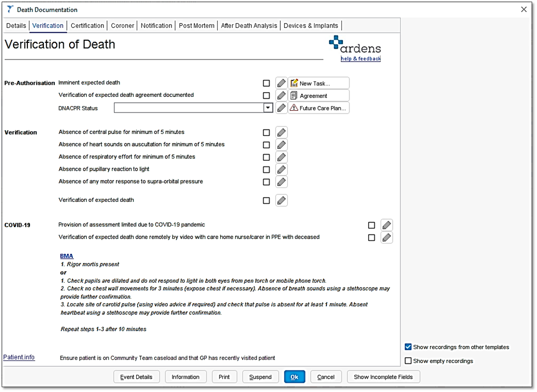Viewport: 537px width, 392px height.
Task: Enable Show empty recordings
Action: coord(408,361)
